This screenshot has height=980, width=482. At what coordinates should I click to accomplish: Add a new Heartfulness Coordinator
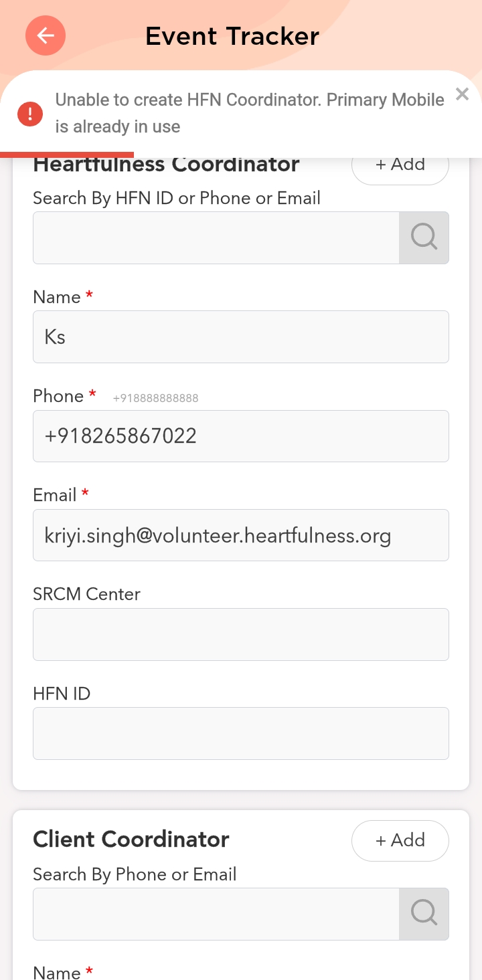pos(400,167)
